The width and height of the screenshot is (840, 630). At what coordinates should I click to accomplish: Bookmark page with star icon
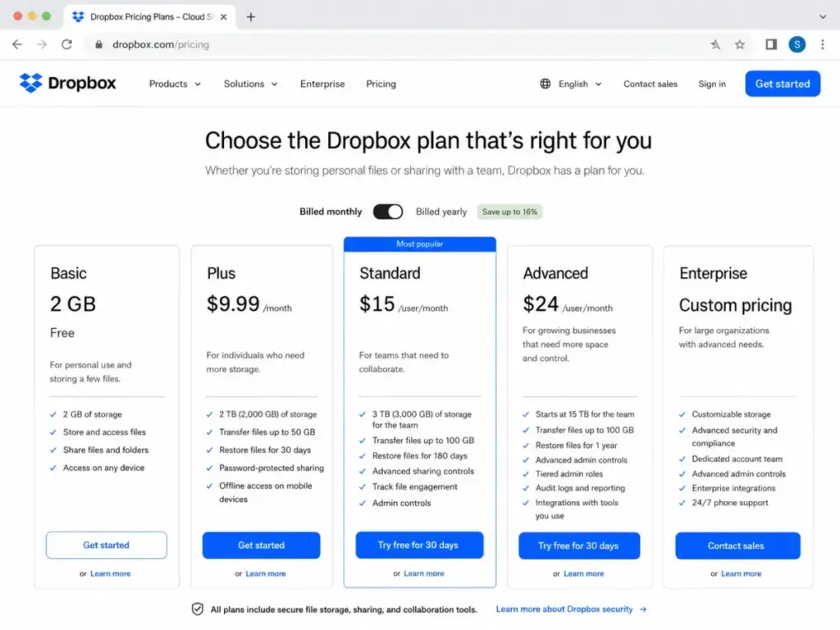point(740,44)
